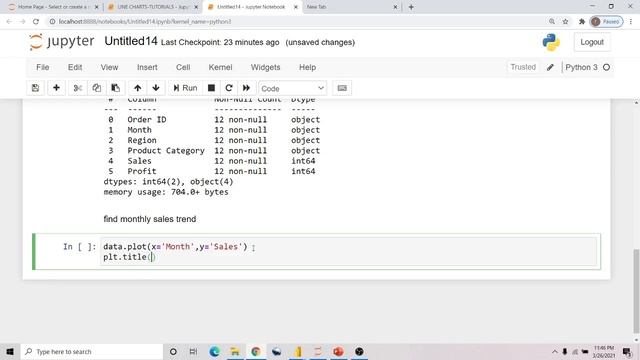The width and height of the screenshot is (640, 360).
Task: Open Chrome three-dot menu
Action: (631, 22)
